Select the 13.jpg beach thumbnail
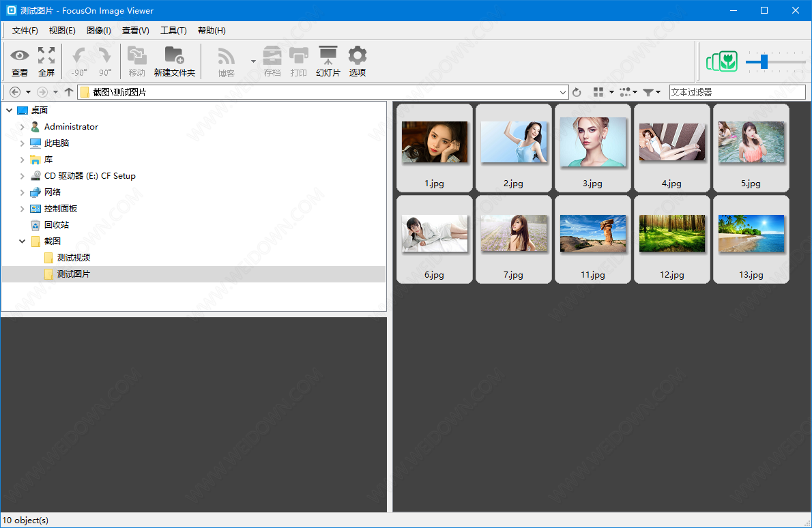 (751, 239)
